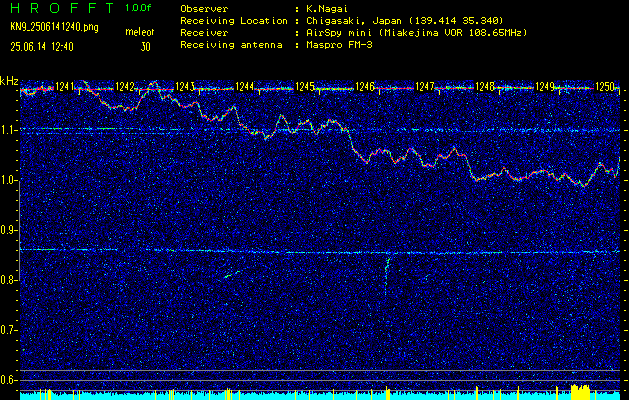Click the 0.6 frequency axis label
629x400 pixels.
[x=9, y=380]
